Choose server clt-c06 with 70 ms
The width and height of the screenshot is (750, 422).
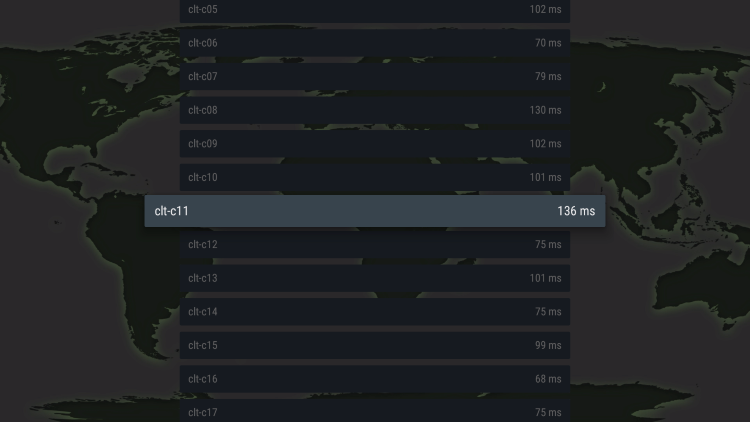point(375,43)
